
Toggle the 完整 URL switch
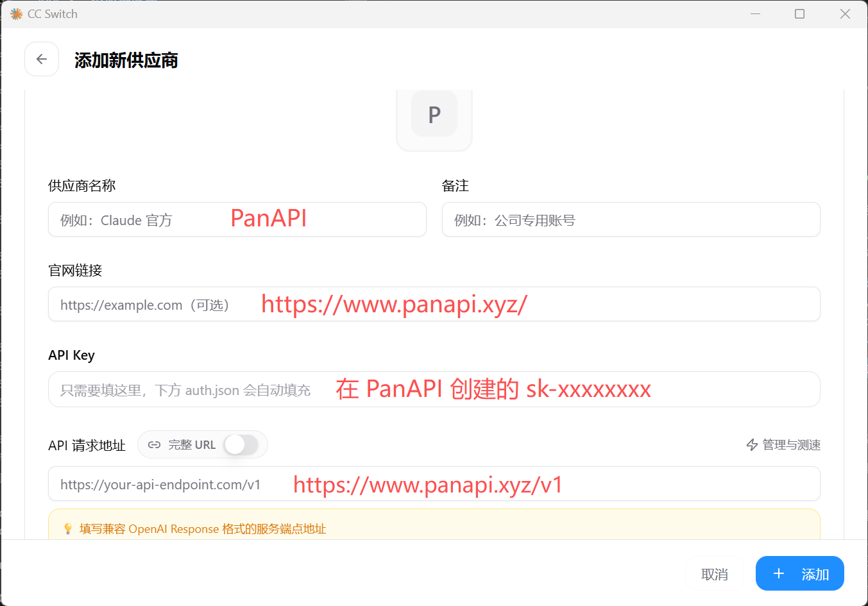241,444
